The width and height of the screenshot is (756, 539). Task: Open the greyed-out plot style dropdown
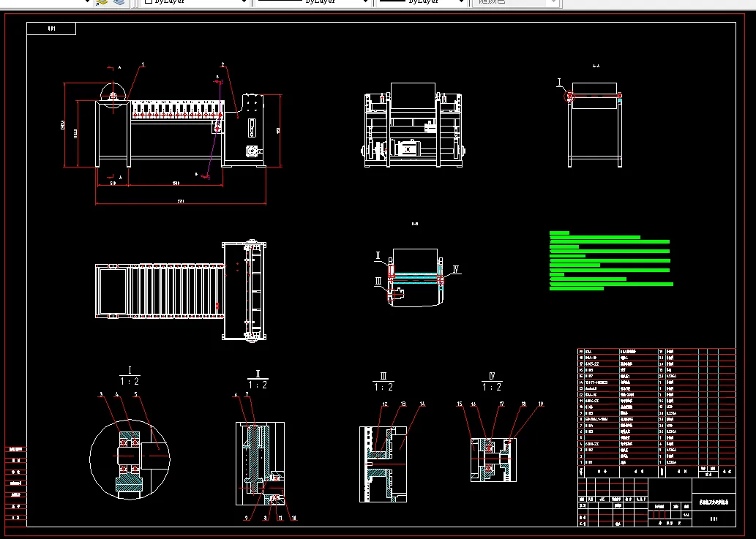tap(516, 2)
